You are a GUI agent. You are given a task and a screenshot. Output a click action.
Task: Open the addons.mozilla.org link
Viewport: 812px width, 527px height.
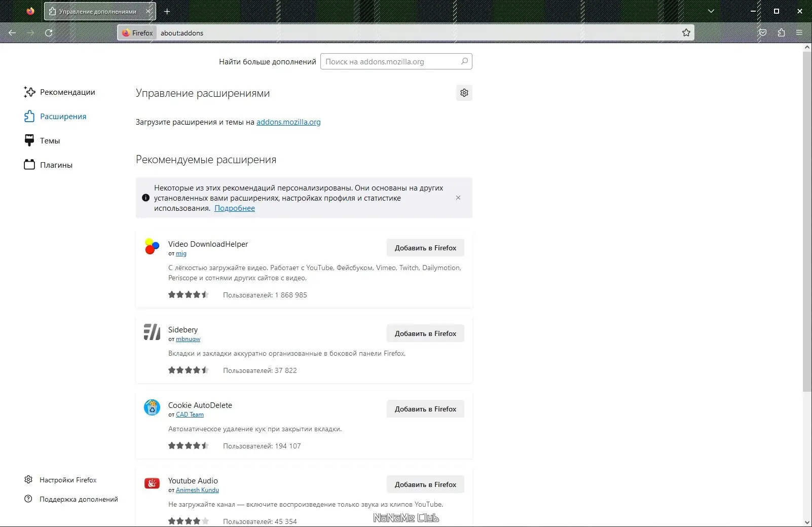[x=288, y=122]
